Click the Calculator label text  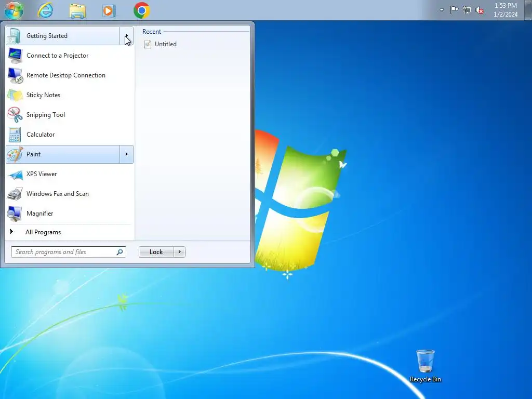click(x=41, y=135)
